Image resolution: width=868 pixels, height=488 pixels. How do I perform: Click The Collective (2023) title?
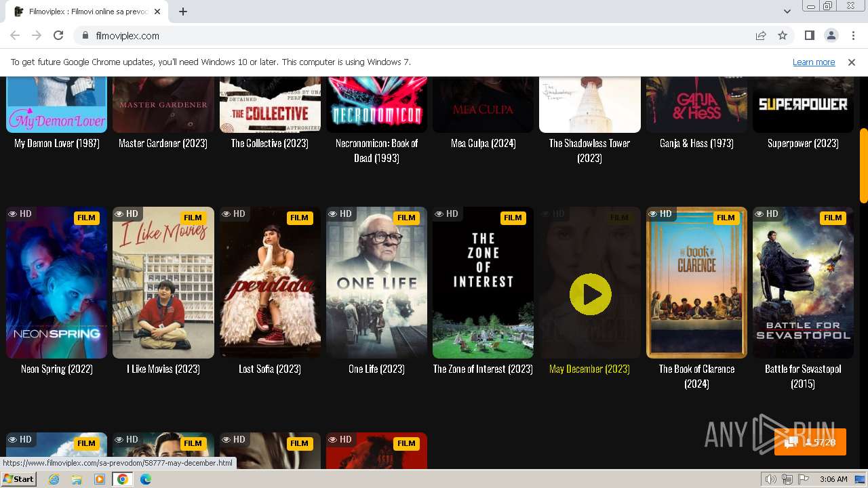(x=270, y=143)
